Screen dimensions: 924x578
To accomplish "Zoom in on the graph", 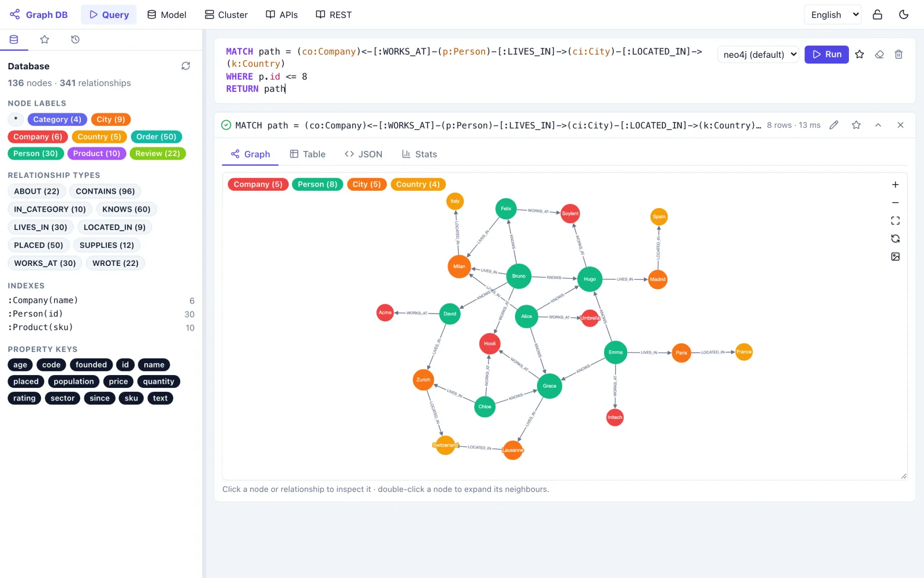I will click(895, 185).
